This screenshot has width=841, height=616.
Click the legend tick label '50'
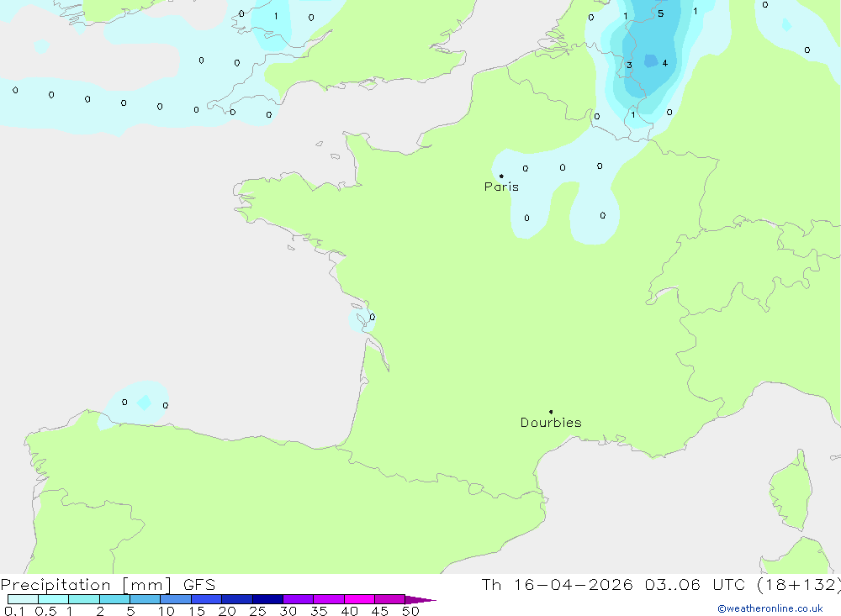410,611
